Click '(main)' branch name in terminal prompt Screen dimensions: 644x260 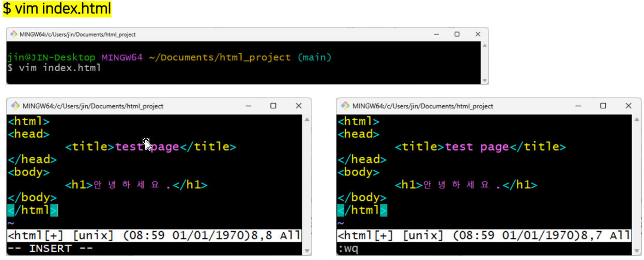314,57
